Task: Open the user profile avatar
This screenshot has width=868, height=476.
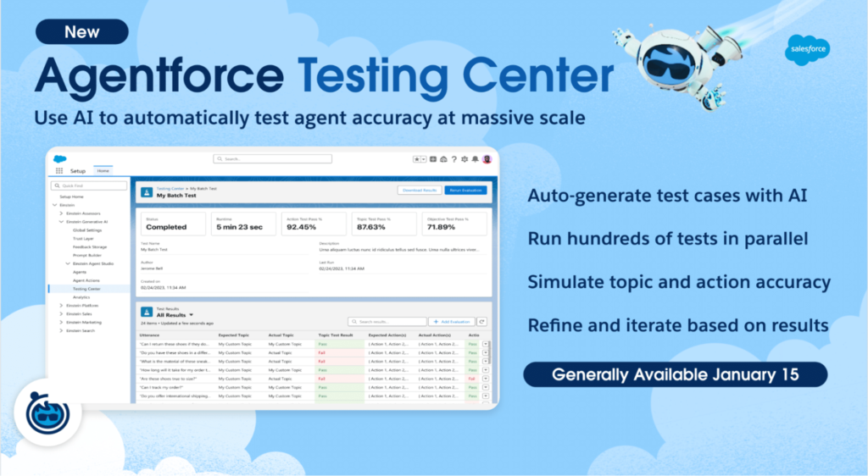Action: (487, 158)
